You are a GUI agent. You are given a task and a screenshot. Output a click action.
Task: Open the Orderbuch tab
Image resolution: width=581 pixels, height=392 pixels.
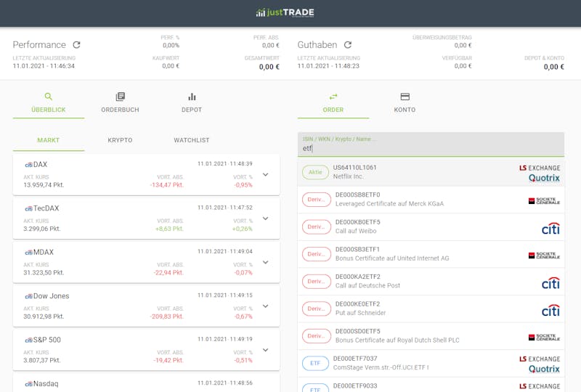point(120,103)
